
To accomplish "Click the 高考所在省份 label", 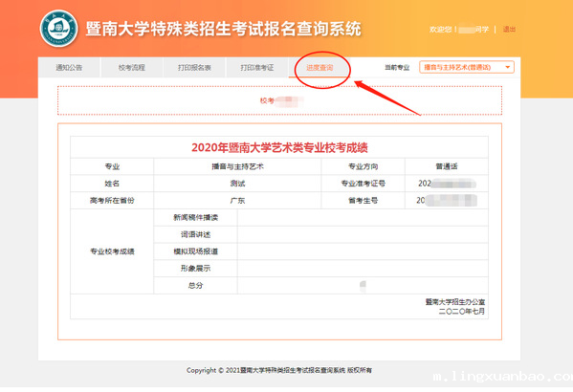I will click(x=112, y=201).
